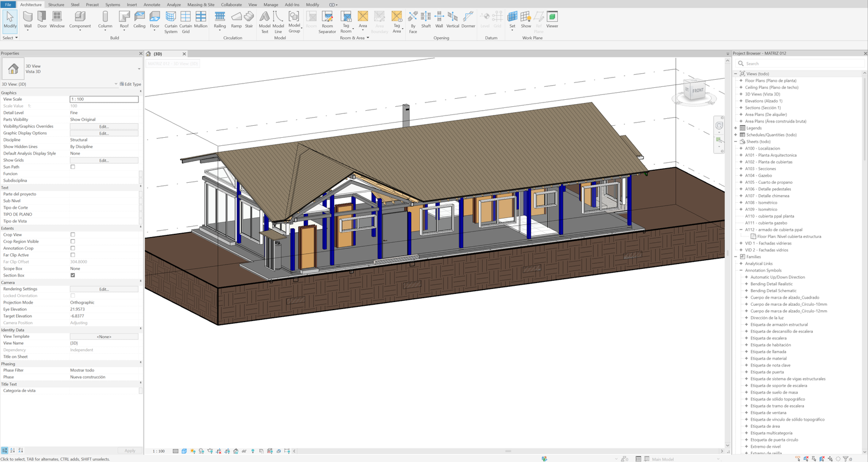Select the Roof tool

point(124,20)
